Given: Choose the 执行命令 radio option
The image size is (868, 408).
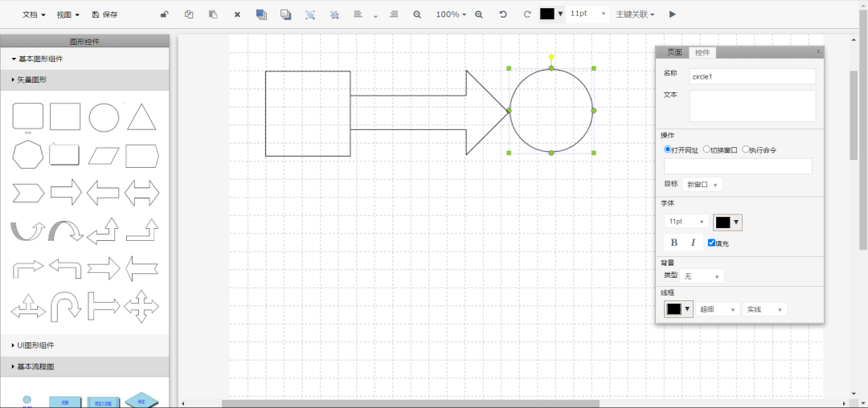Looking at the screenshot, I should coord(746,149).
